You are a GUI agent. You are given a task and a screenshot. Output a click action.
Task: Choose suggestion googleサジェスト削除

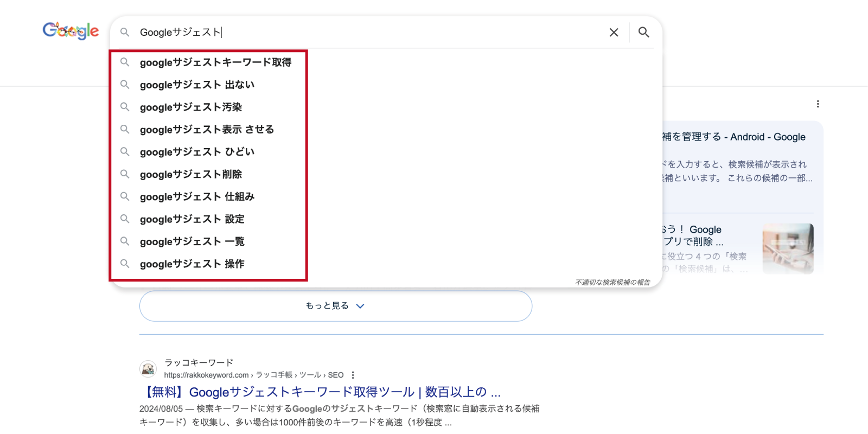191,174
